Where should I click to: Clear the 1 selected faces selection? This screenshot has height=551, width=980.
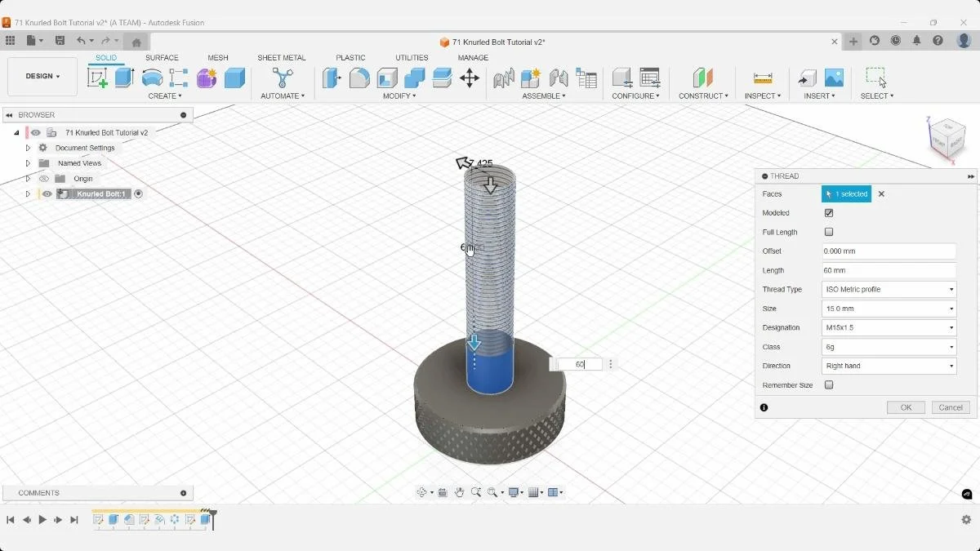click(881, 194)
